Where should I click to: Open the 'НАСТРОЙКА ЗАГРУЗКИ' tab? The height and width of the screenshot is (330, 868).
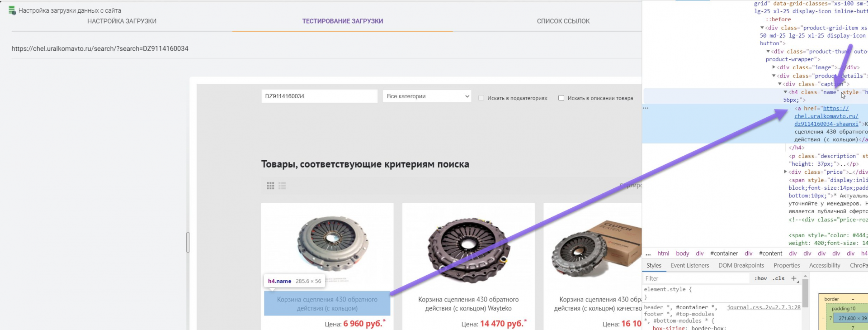tap(122, 21)
